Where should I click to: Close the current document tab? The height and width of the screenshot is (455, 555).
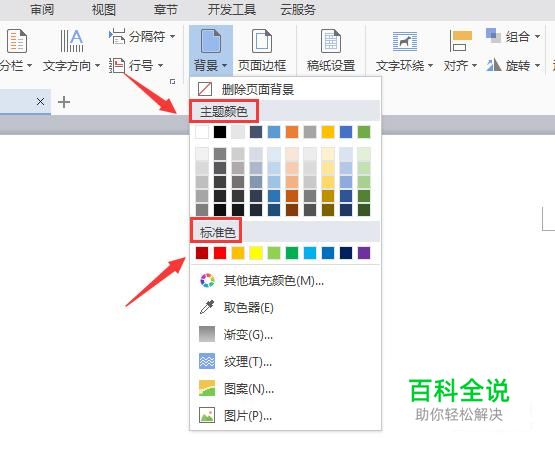[x=40, y=102]
